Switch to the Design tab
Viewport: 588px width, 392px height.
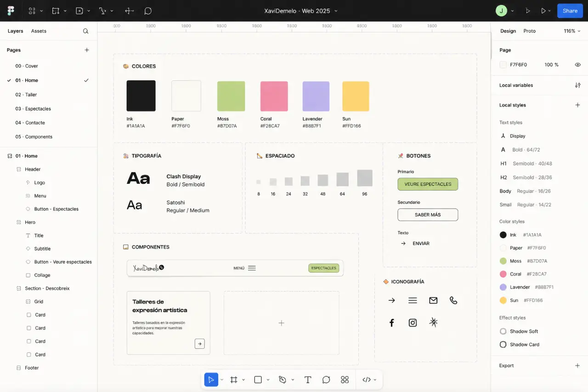pos(508,31)
